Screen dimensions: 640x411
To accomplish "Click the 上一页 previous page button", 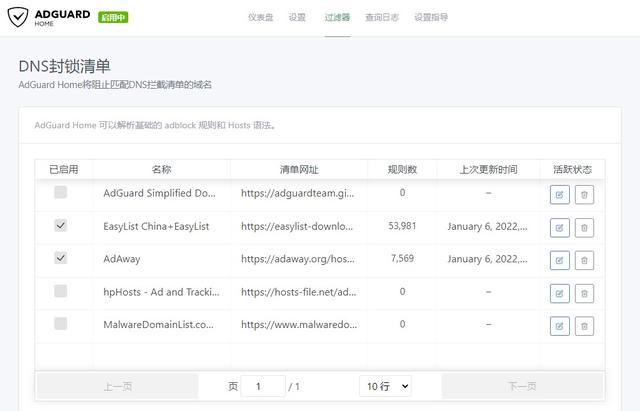I will pos(118,386).
